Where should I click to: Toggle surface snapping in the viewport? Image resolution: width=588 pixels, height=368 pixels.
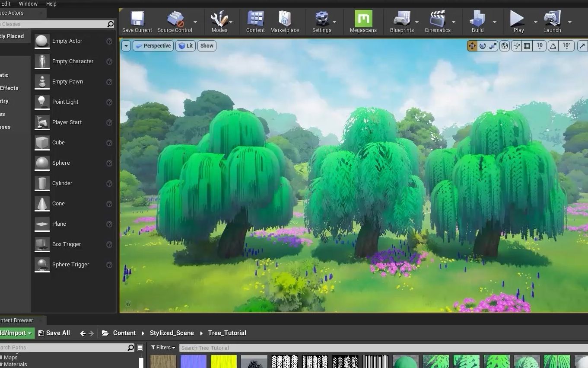pos(516,46)
